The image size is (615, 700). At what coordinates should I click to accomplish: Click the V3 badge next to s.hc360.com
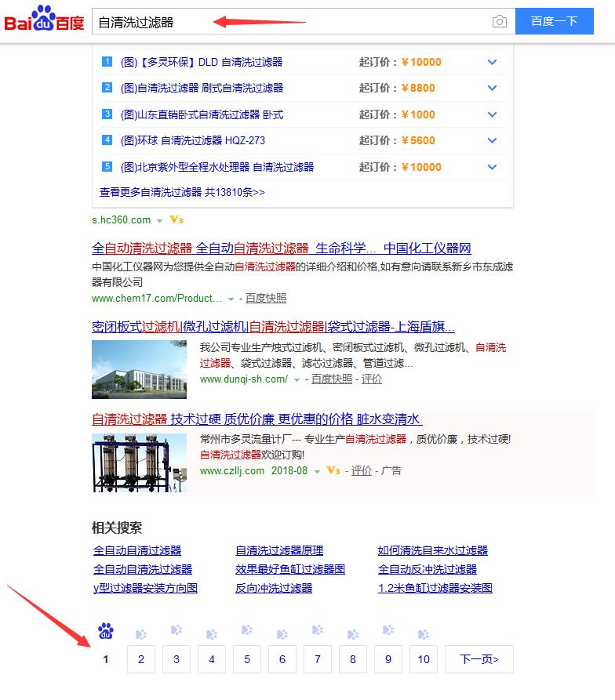176,220
